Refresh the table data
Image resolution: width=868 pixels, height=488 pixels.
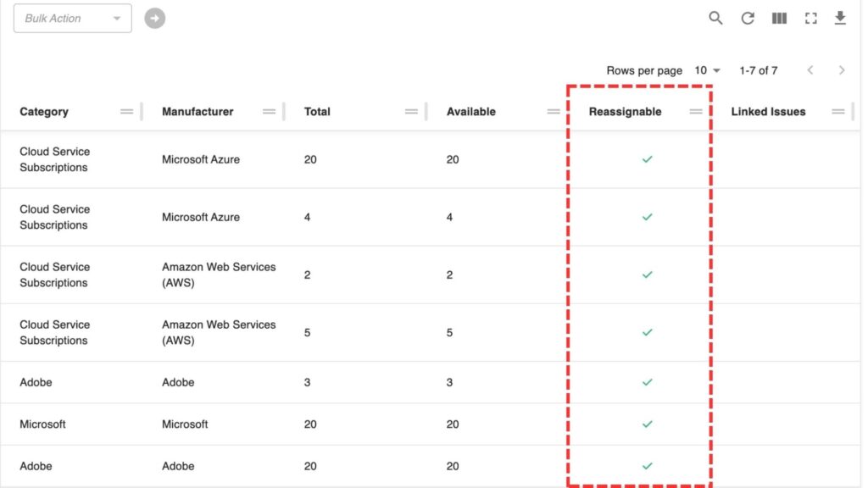pos(748,18)
